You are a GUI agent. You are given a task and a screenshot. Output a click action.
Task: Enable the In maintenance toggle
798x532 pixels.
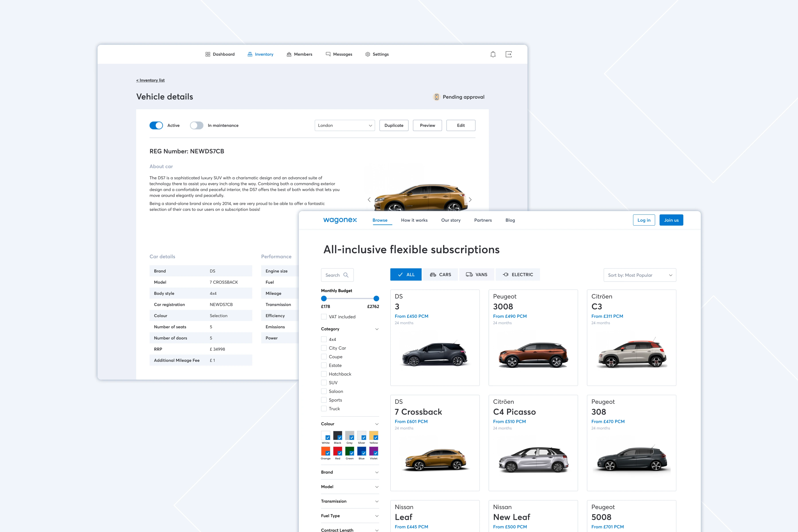point(196,125)
